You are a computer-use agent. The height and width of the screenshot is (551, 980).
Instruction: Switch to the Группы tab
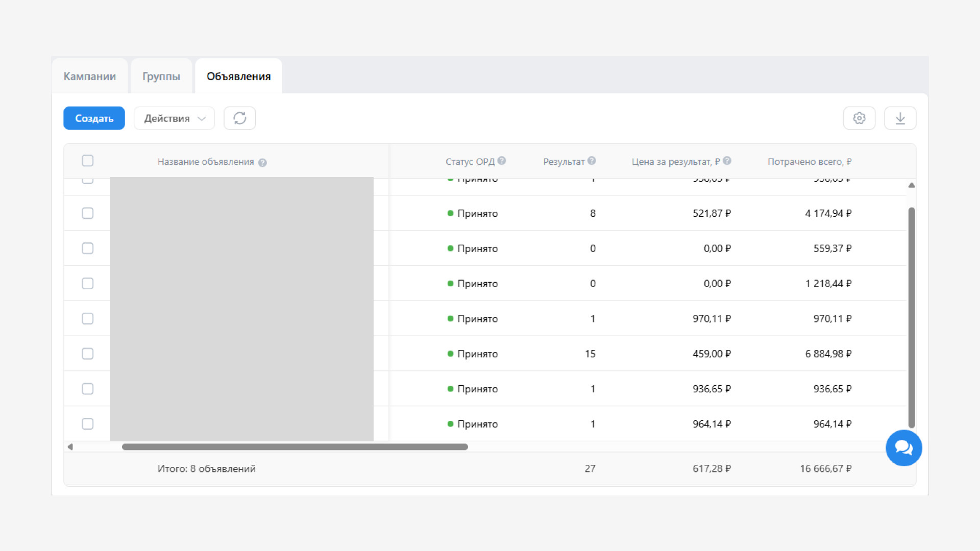[161, 77]
